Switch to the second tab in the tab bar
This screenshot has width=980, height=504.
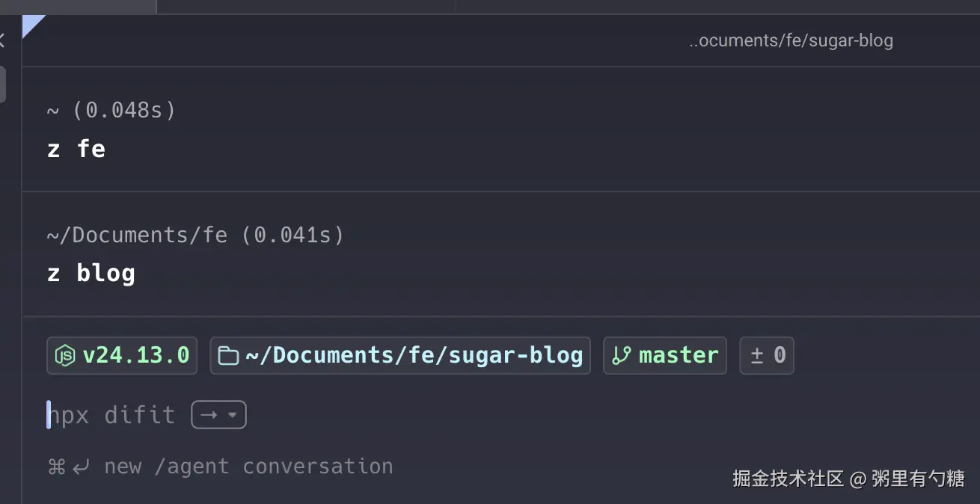(305, 6)
